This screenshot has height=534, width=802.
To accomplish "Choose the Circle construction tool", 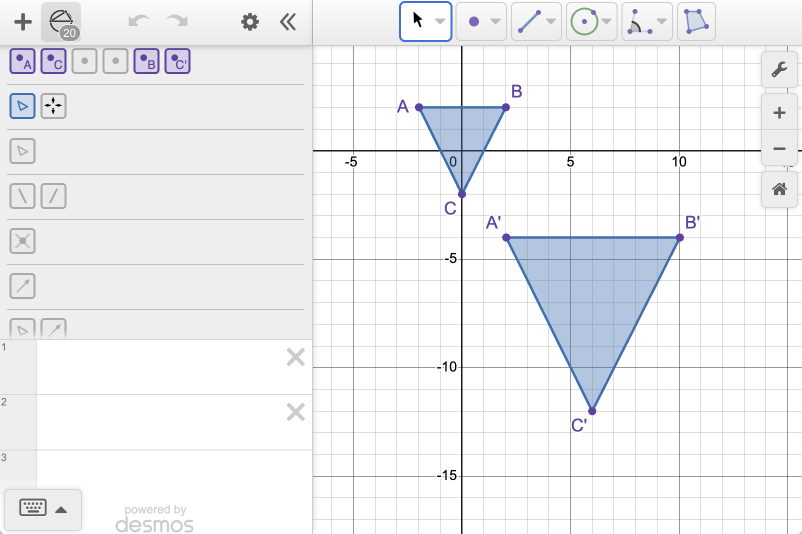I will (584, 21).
